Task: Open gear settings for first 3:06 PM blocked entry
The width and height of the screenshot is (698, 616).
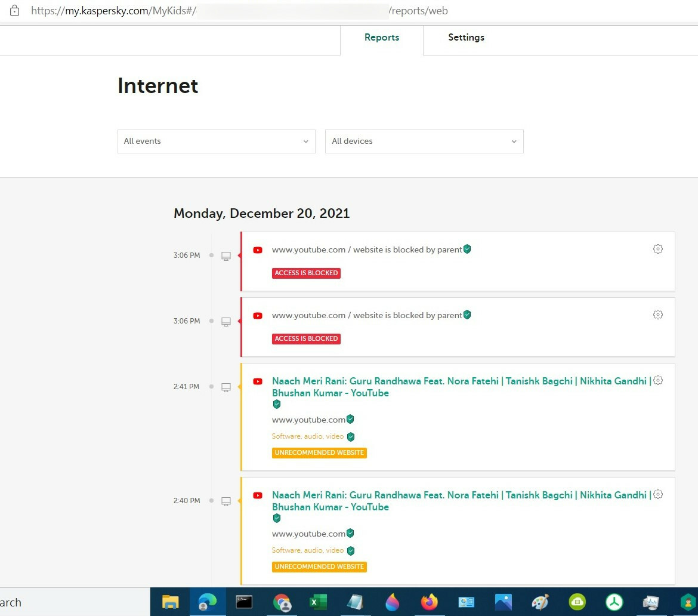Action: point(658,249)
